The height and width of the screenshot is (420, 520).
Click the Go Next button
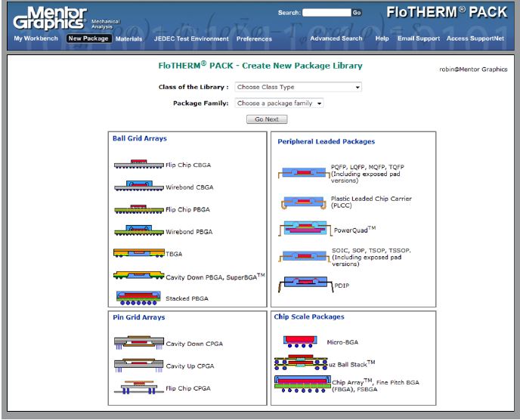(x=267, y=119)
